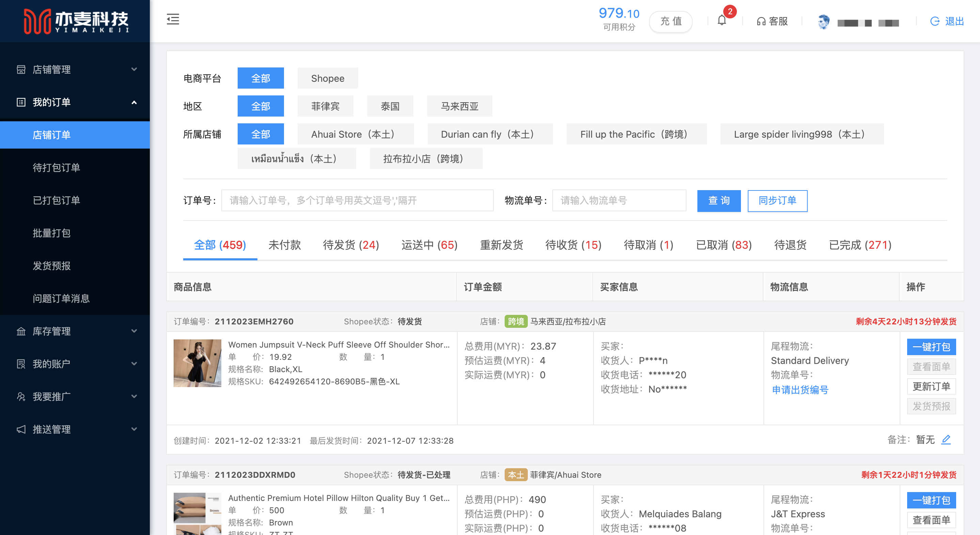Click the My Orders list icon

coord(21,102)
